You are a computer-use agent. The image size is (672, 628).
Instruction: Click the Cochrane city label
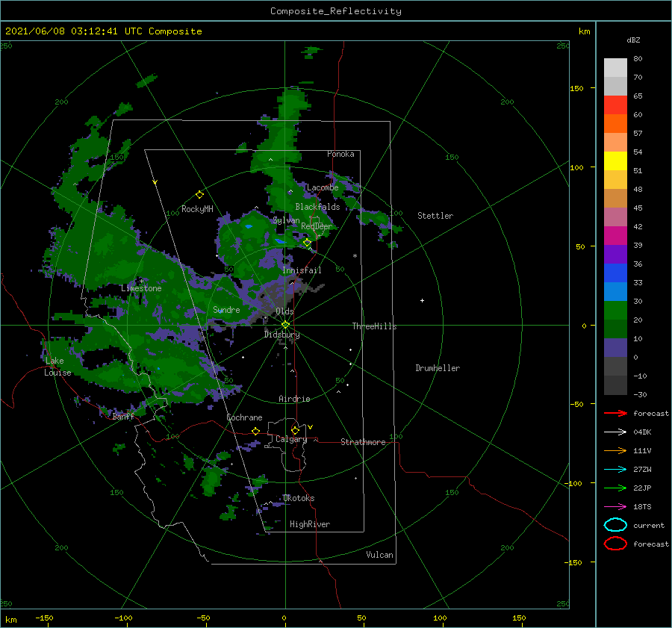[244, 417]
